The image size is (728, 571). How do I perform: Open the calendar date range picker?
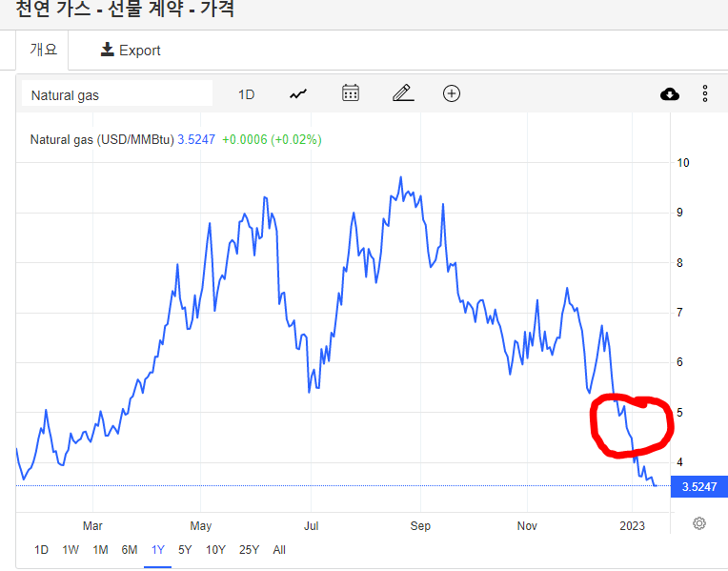tap(351, 92)
